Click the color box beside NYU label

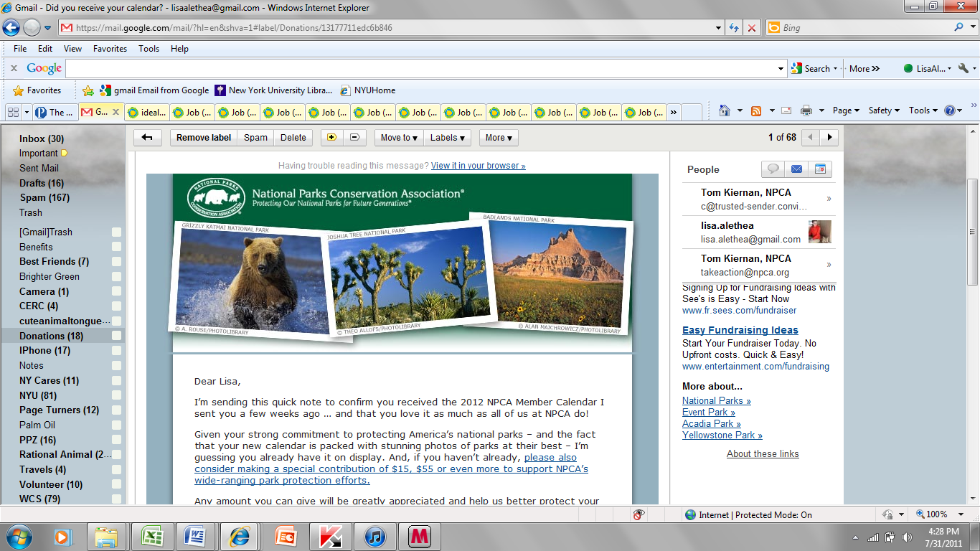click(x=116, y=395)
